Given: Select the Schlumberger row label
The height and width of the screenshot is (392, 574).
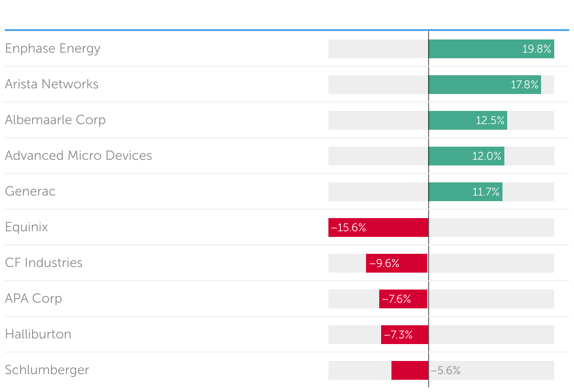Looking at the screenshot, I should pos(47,370).
